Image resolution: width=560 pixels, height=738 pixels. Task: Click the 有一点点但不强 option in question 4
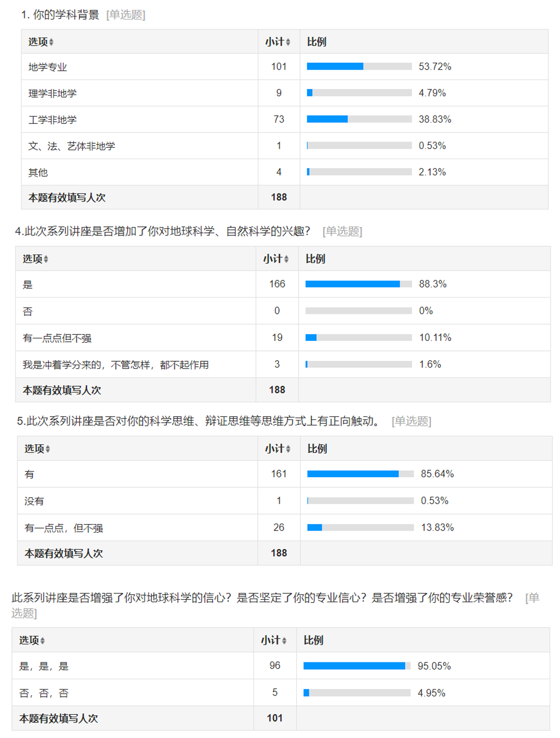(x=57, y=338)
